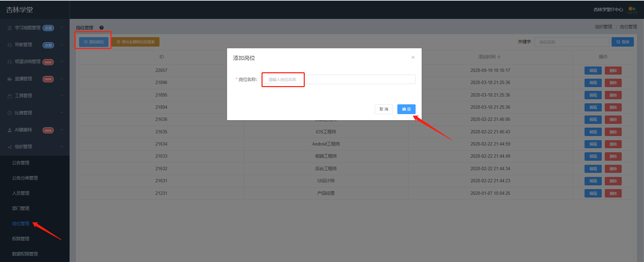Click the 工具管理 sidebar icon
644x262 pixels.
(x=10, y=96)
